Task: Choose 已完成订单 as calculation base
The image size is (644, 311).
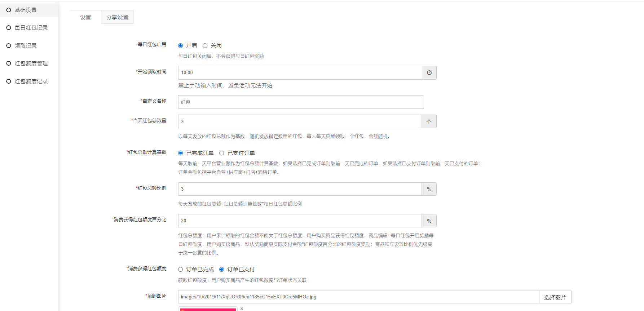Action: click(181, 153)
